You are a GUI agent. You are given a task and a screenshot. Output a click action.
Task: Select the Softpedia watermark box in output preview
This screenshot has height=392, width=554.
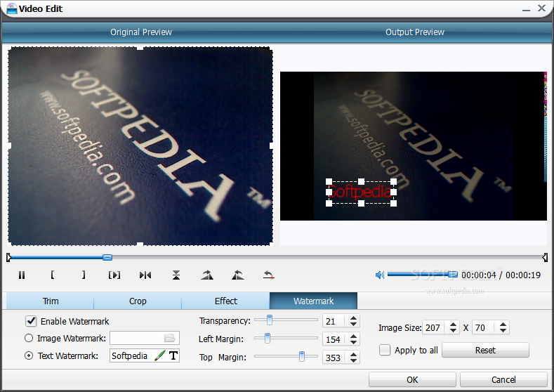click(x=361, y=192)
